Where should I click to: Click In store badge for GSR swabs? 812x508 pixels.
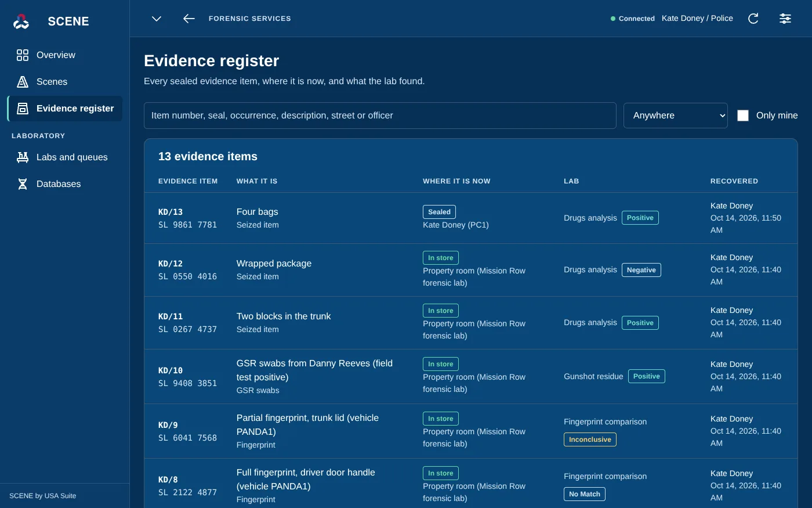tap(441, 364)
